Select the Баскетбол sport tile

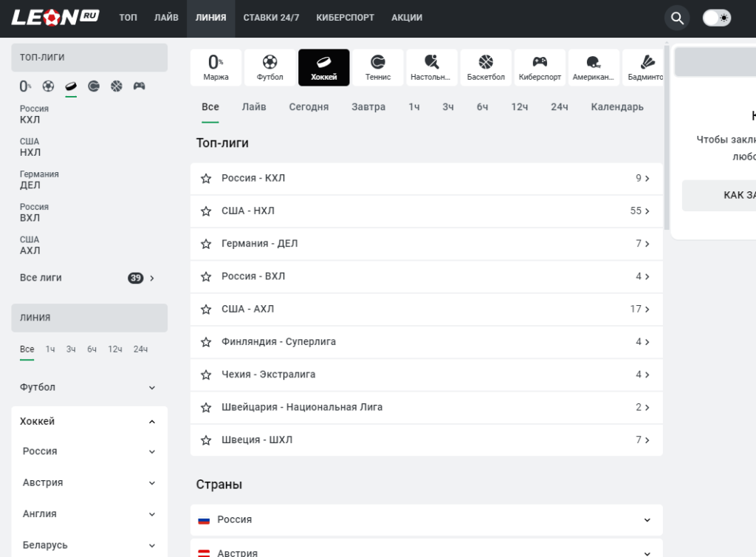point(486,67)
